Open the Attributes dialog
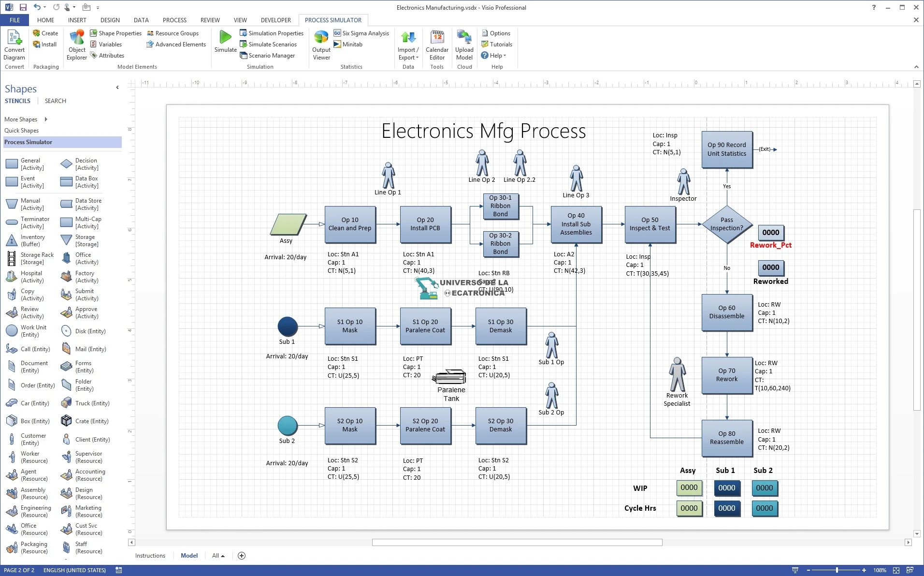The height and width of the screenshot is (576, 924). pos(107,56)
